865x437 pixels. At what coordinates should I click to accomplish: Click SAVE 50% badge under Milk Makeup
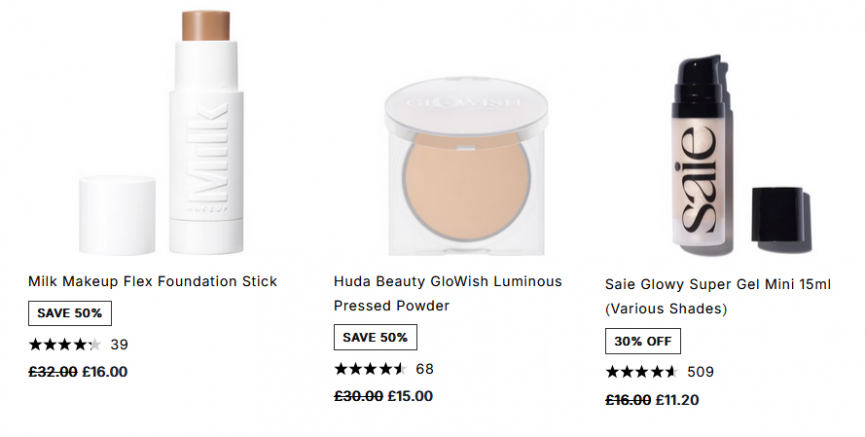[70, 313]
